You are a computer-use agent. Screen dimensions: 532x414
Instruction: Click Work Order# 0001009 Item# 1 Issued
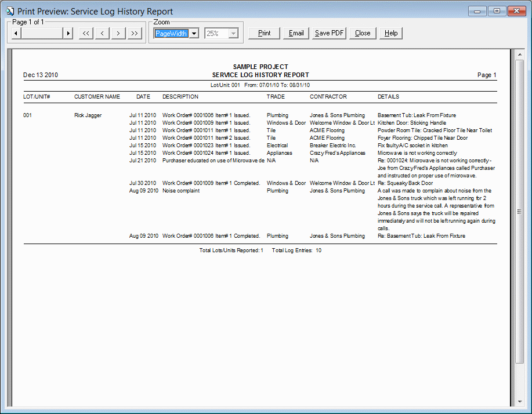pyautogui.click(x=207, y=123)
